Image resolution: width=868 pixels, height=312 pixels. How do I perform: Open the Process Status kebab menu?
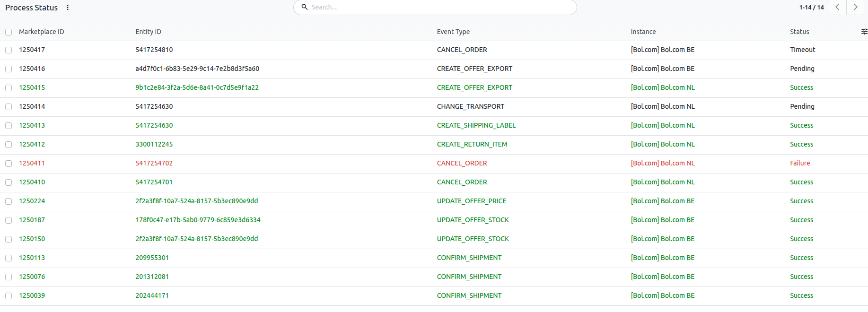tap(68, 8)
